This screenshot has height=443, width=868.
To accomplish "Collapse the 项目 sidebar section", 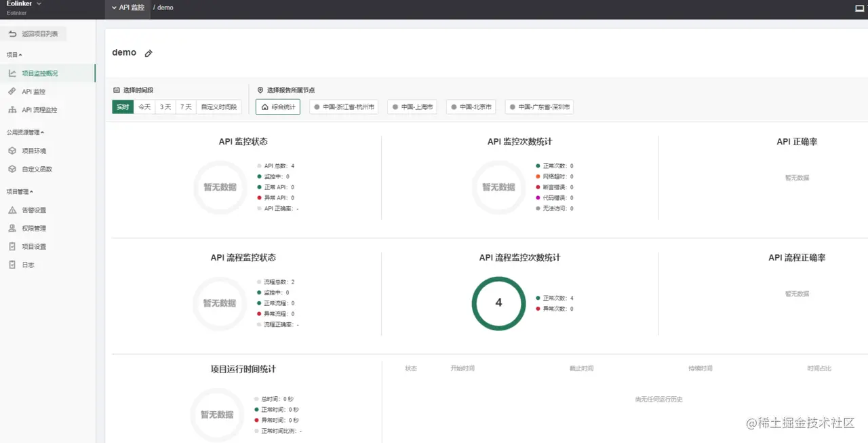I will pos(14,55).
